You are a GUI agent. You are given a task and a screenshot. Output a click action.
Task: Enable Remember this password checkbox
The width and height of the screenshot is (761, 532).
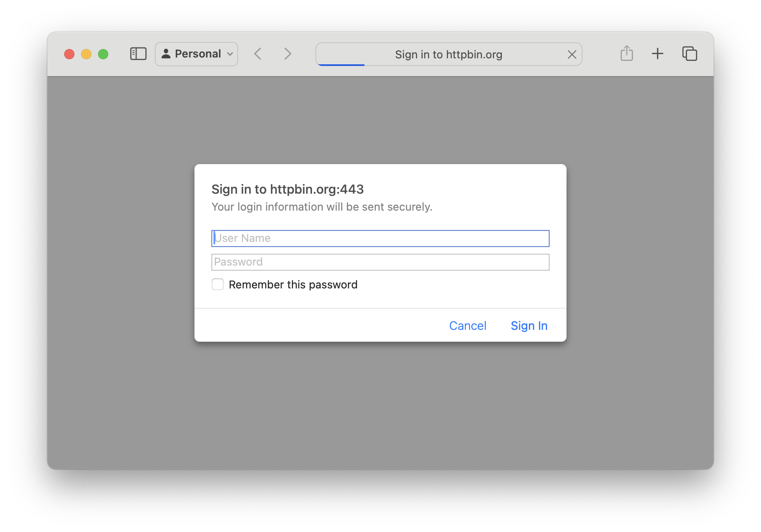tap(218, 284)
